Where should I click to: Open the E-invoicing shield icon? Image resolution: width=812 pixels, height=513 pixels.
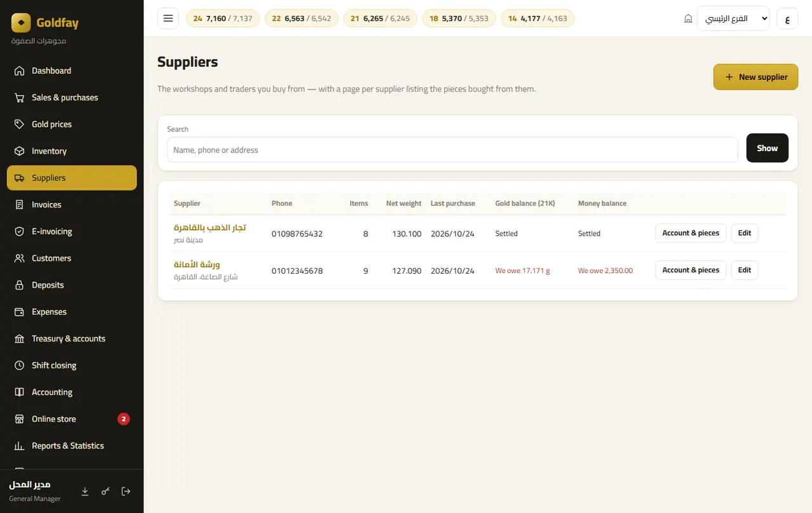20,232
